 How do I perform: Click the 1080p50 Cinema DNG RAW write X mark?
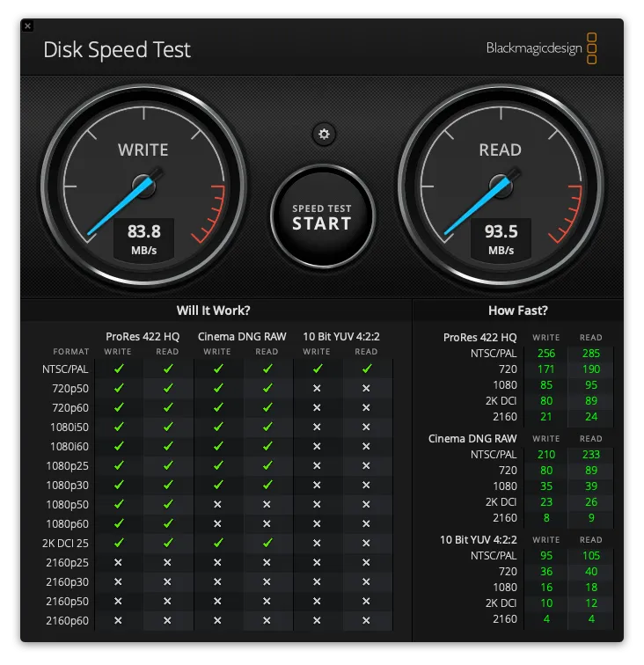point(217,504)
